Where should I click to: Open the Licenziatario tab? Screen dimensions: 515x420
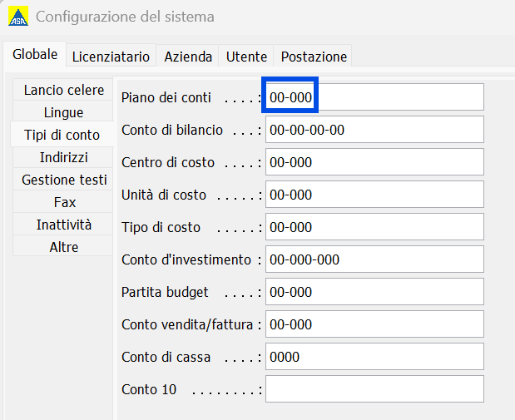(x=111, y=57)
